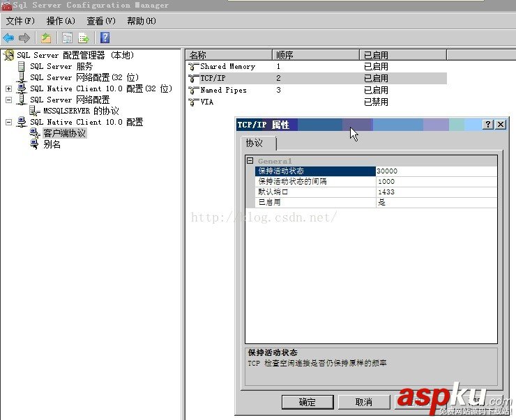Click the TCP/IP protocol icon in list
This screenshot has width=516, height=420.
point(194,78)
